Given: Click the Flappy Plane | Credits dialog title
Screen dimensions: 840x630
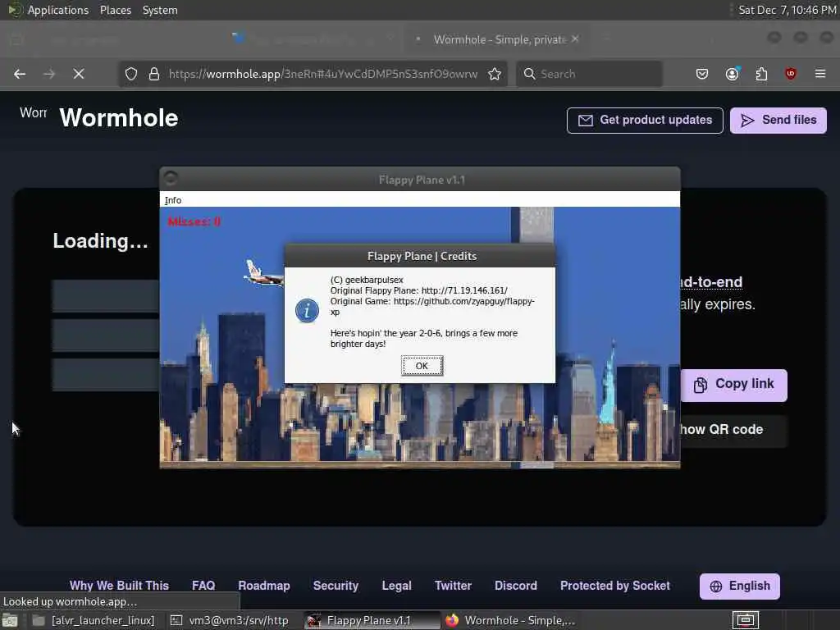Looking at the screenshot, I should click(422, 256).
